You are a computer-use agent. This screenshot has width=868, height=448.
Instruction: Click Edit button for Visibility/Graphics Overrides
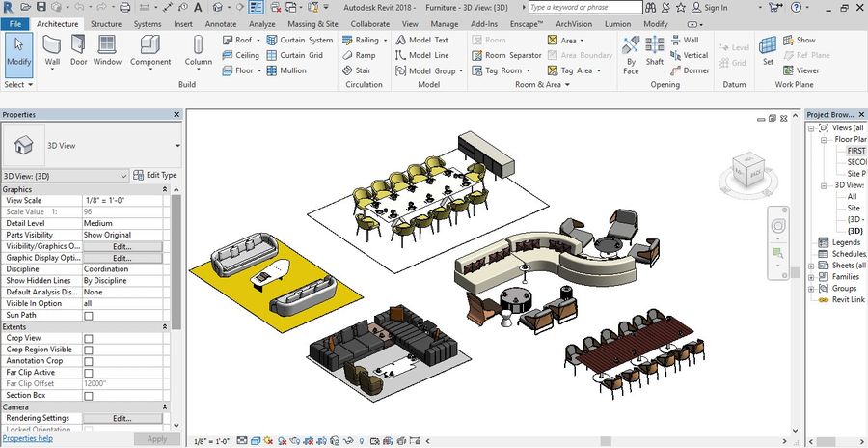pyautogui.click(x=122, y=246)
